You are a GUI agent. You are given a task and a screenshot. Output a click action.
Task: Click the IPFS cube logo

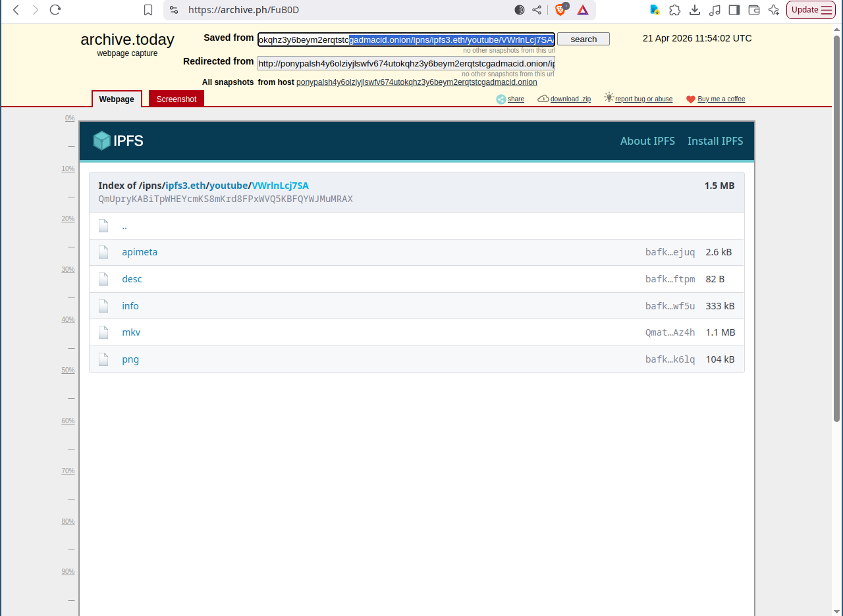tap(101, 140)
